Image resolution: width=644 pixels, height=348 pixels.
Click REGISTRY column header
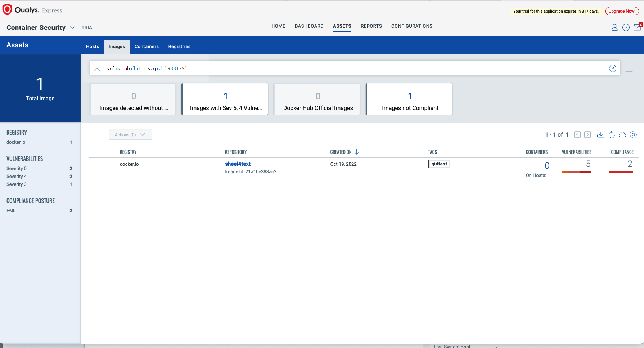click(x=128, y=152)
